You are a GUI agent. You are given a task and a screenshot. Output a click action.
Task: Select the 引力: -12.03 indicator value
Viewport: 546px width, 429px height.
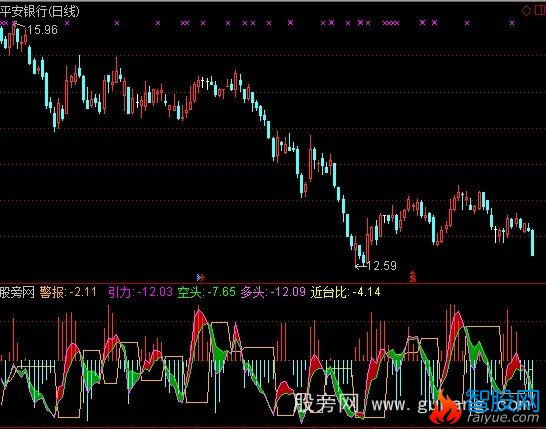[x=140, y=292]
